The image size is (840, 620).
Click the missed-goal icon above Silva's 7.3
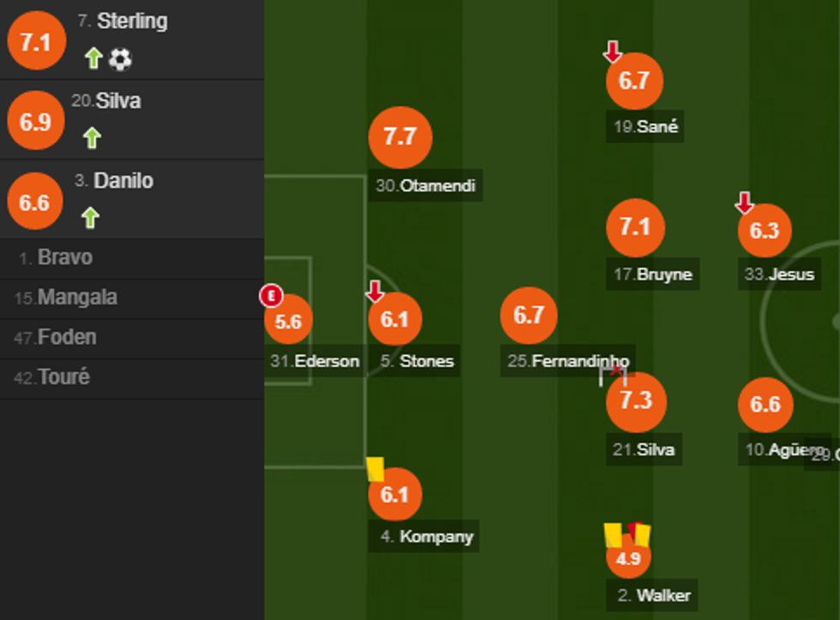click(x=613, y=374)
